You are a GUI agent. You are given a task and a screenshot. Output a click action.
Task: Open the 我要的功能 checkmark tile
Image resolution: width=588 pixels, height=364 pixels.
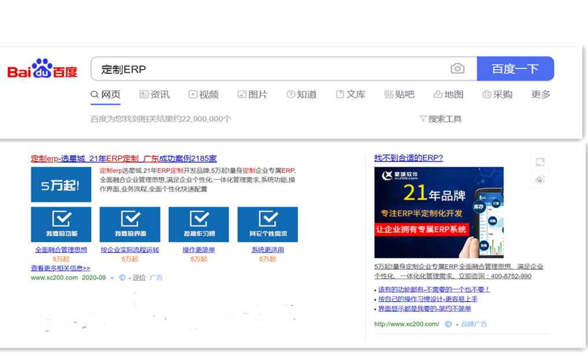pyautogui.click(x=61, y=224)
